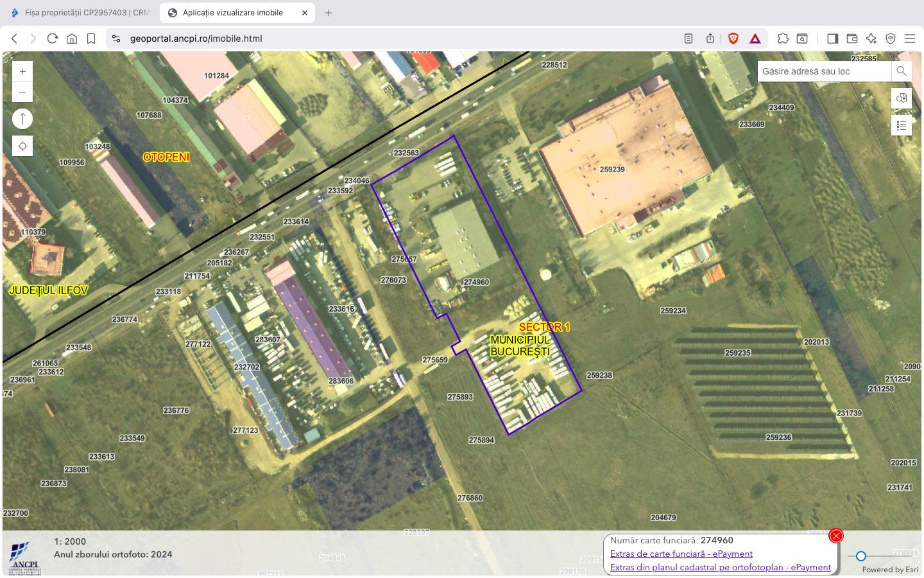Reset map orientation with compass arrow
924x578 pixels.
pos(22,119)
